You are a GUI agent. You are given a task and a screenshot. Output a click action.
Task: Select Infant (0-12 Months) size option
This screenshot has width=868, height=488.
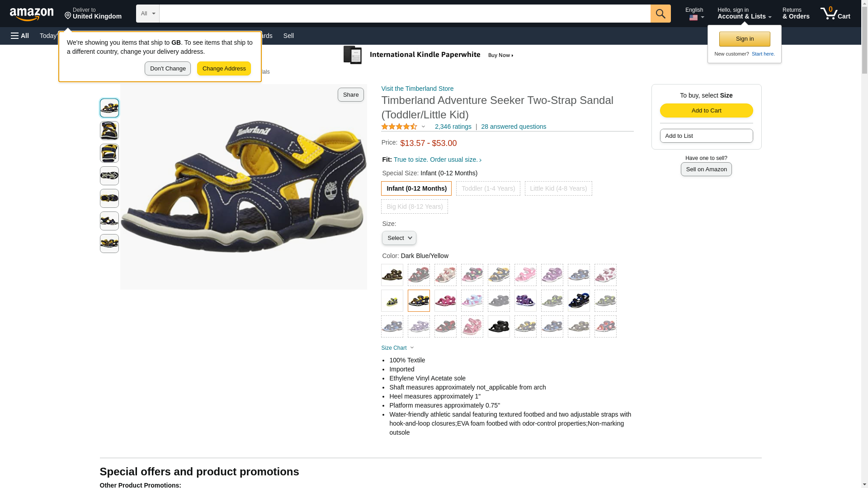pyautogui.click(x=416, y=188)
